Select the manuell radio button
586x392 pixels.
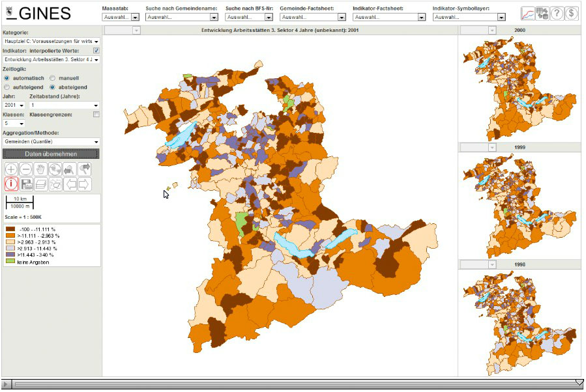tap(53, 78)
